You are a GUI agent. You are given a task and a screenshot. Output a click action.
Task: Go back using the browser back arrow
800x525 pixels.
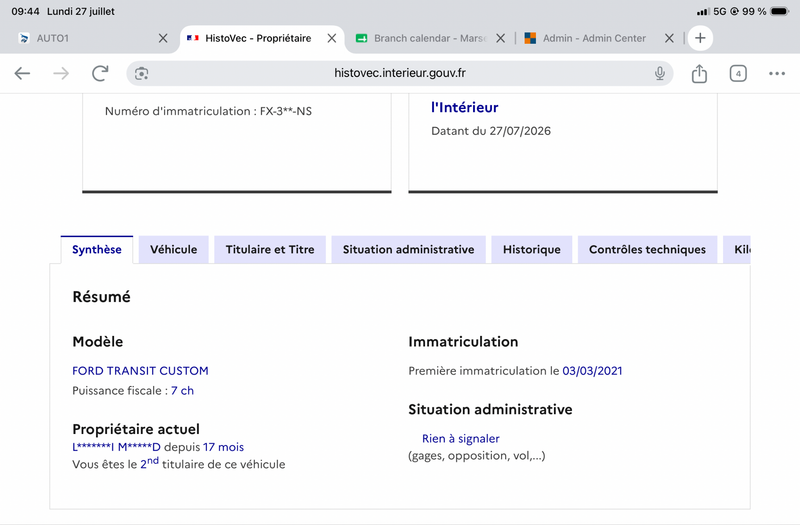[x=22, y=73]
